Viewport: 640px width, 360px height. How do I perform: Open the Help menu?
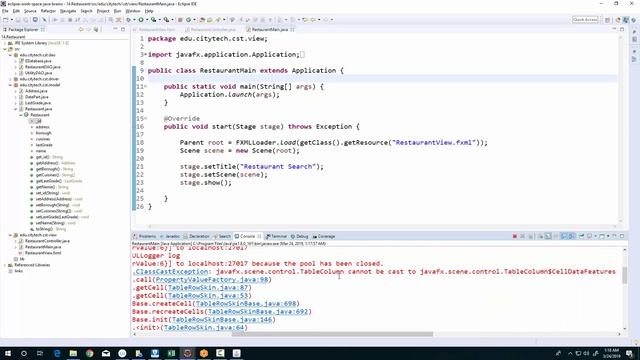click(149, 11)
